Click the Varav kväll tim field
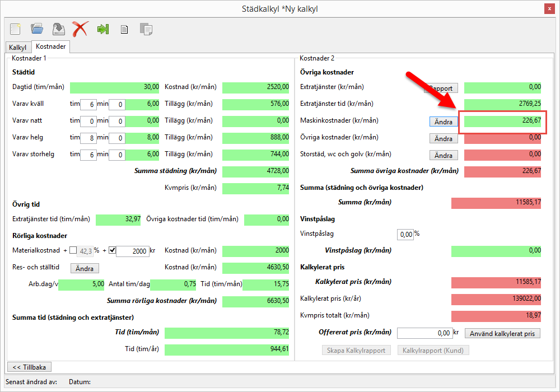The width and height of the screenshot is (560, 392). point(88,104)
